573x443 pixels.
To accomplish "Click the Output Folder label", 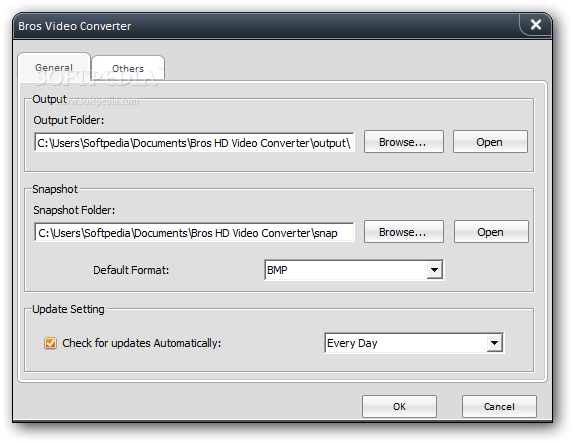I will tap(69, 120).
